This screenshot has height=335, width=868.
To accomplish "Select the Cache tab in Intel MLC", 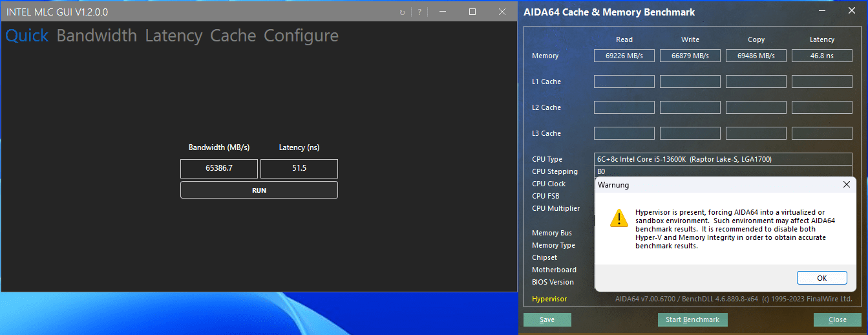I will pyautogui.click(x=233, y=36).
